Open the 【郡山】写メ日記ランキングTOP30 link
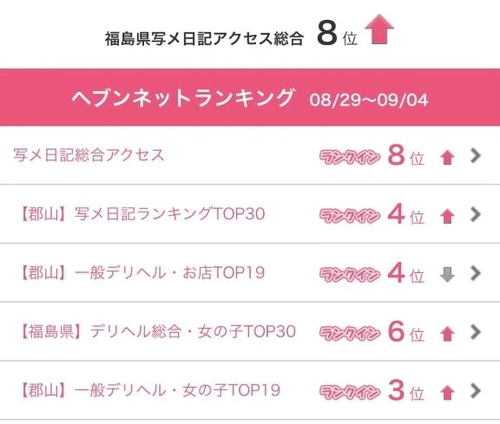The width and height of the screenshot is (500, 424). pyautogui.click(x=142, y=214)
